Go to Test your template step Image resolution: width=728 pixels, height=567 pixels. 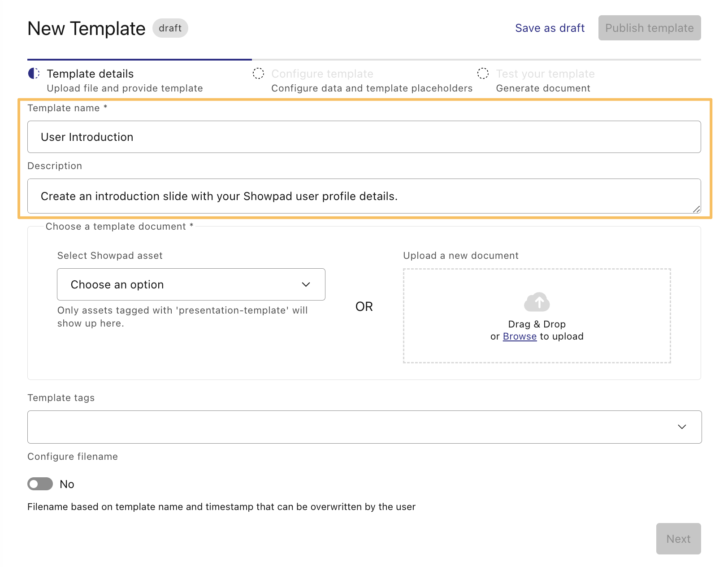pos(545,74)
